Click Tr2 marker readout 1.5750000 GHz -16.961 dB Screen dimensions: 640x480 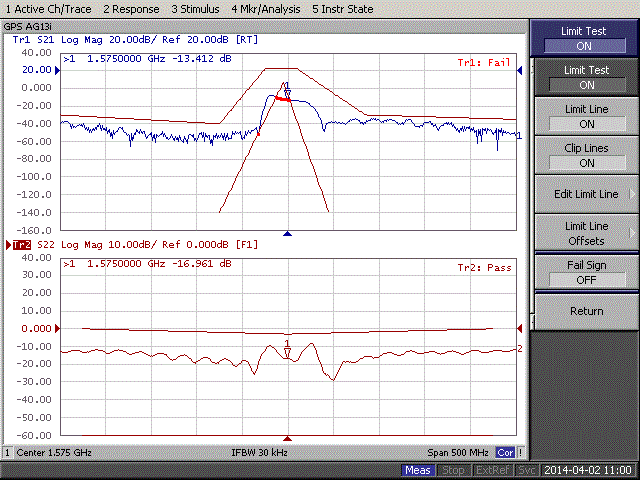coord(147,264)
